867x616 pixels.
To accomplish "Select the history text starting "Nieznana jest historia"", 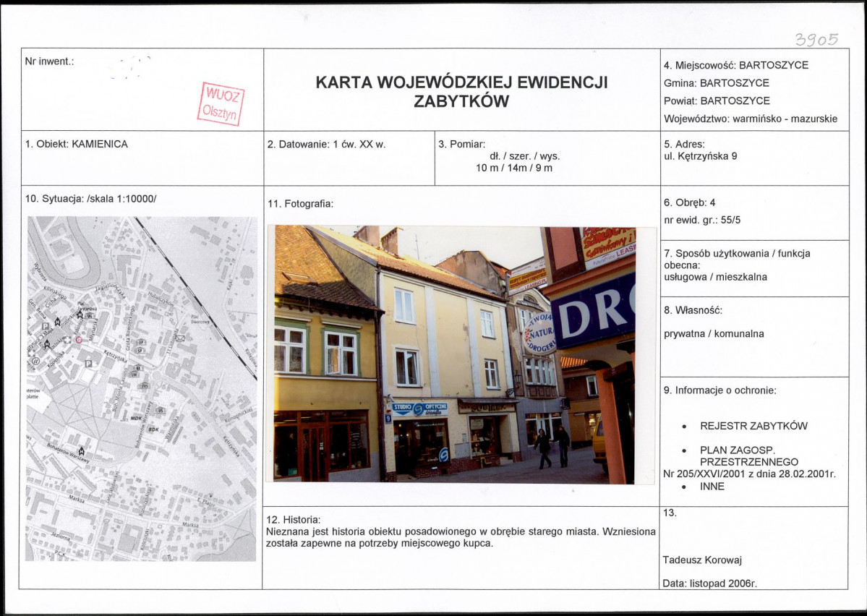I will coord(461,537).
